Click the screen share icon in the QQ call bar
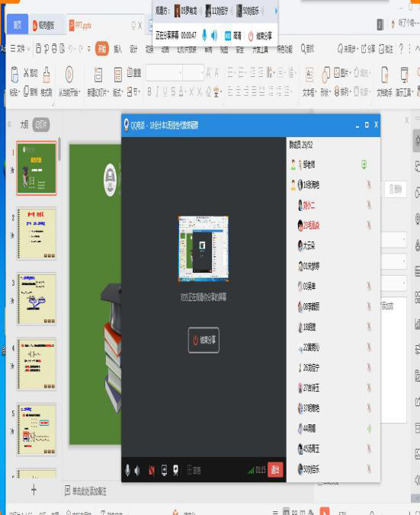Screen dimensions: 420x515 tap(164, 470)
